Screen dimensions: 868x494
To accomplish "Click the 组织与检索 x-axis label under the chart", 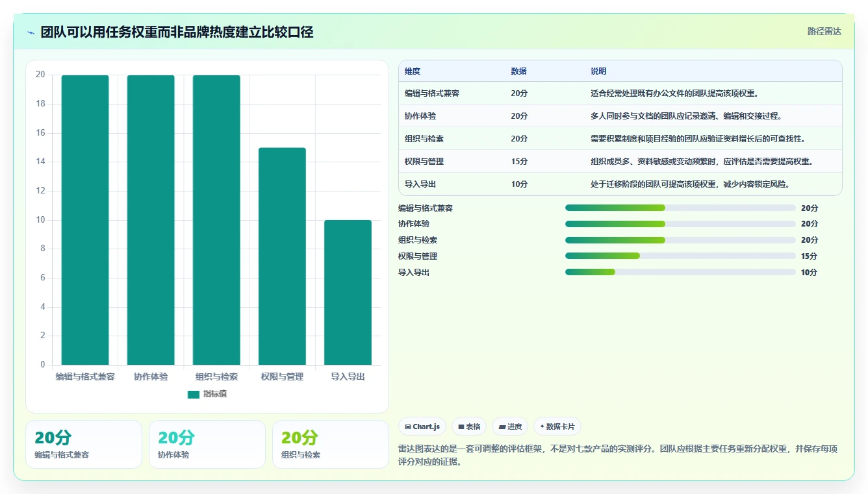I will click(x=216, y=377).
